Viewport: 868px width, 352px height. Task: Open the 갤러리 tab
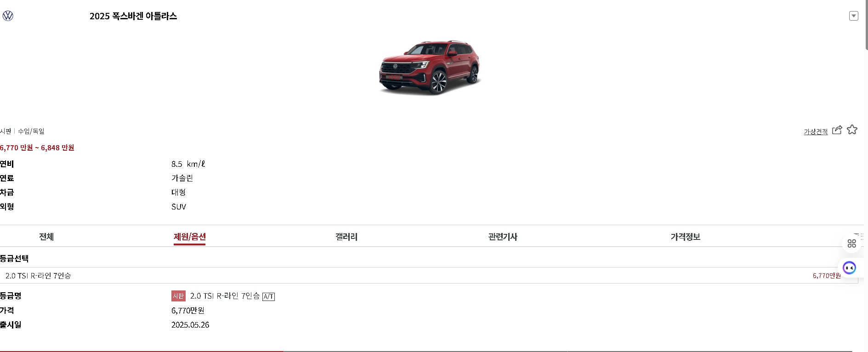(346, 237)
